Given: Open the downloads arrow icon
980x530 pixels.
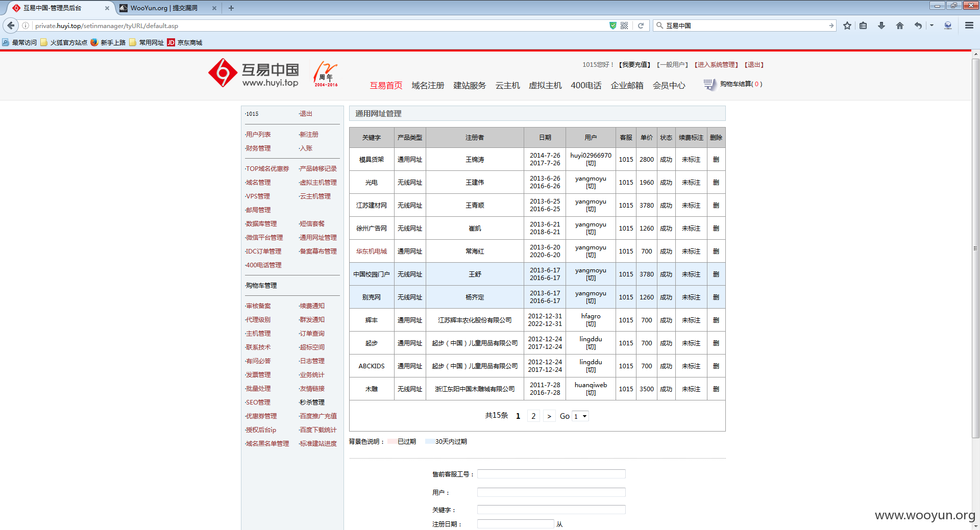Looking at the screenshot, I should point(881,26).
